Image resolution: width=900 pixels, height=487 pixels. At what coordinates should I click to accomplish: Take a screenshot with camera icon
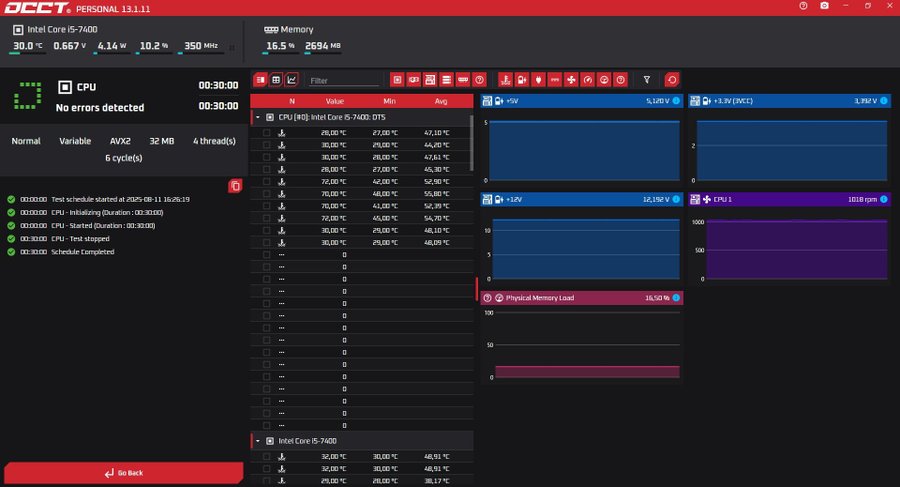click(824, 6)
